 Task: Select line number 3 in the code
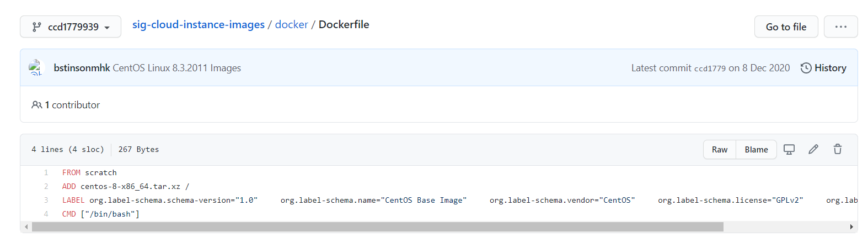46,200
